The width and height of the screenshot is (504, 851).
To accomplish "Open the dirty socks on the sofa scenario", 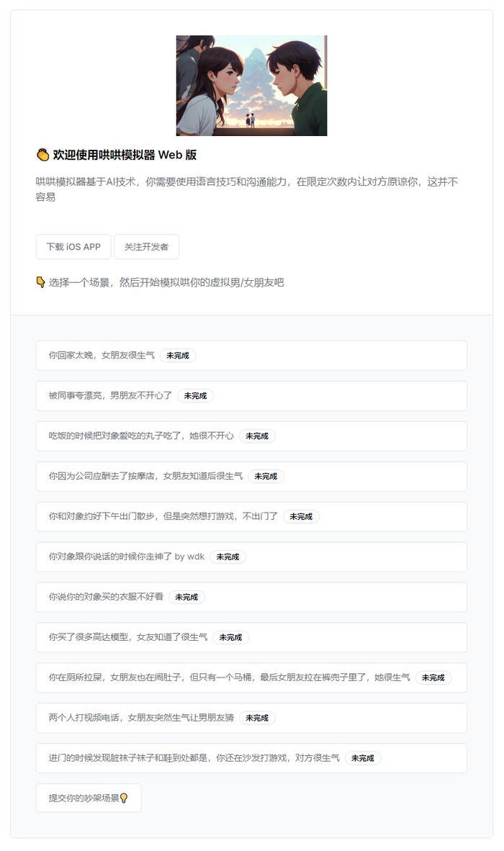I will pyautogui.click(x=252, y=758).
